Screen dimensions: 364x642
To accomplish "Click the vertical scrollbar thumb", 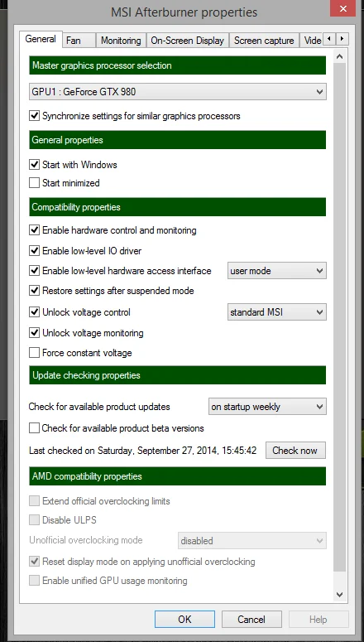I will (339, 318).
